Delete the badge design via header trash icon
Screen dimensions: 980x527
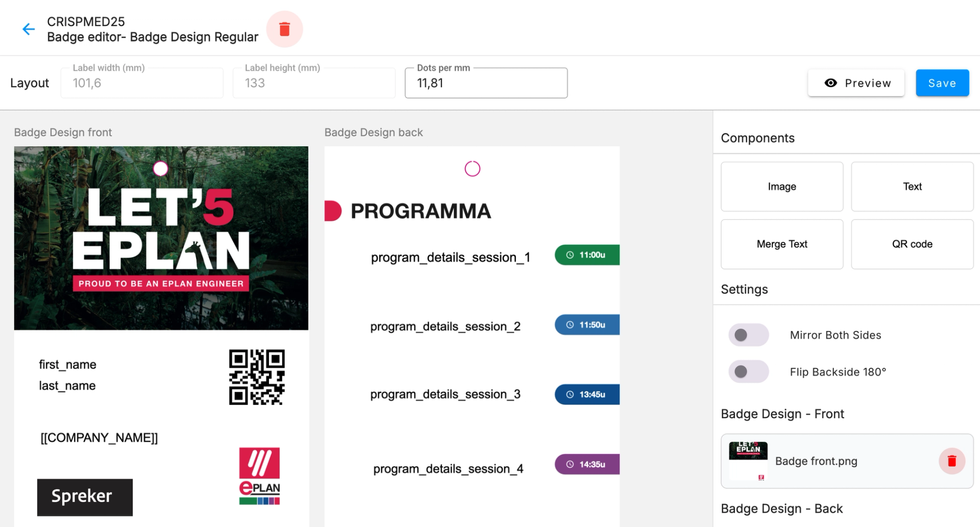click(x=285, y=29)
